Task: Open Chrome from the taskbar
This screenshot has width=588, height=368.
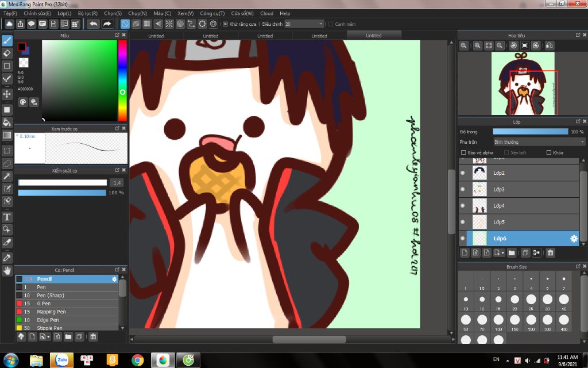Action: (138, 360)
